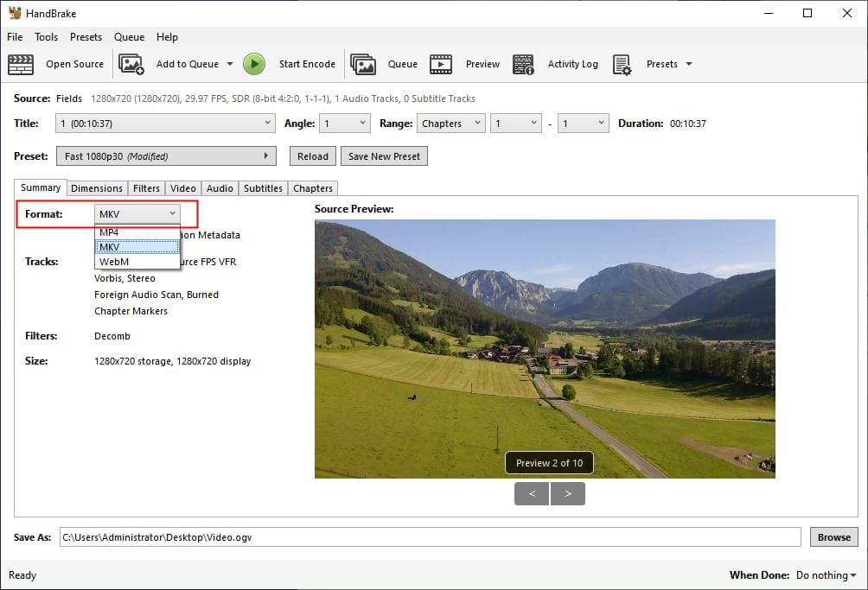Open the end chapter dropdown
The height and width of the screenshot is (590, 868).
coord(583,124)
